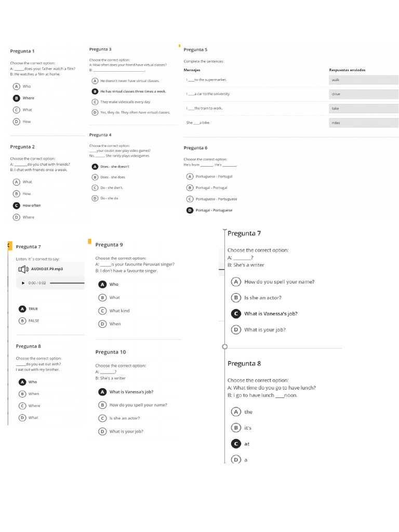The image size is (399, 532).
Task: Click the circle marker on the vertical timeline
Action: 224,347
